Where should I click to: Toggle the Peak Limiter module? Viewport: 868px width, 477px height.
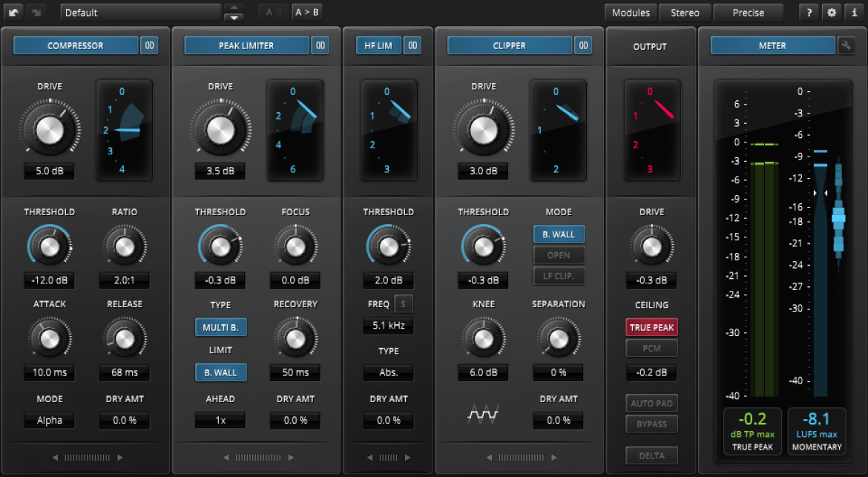246,45
